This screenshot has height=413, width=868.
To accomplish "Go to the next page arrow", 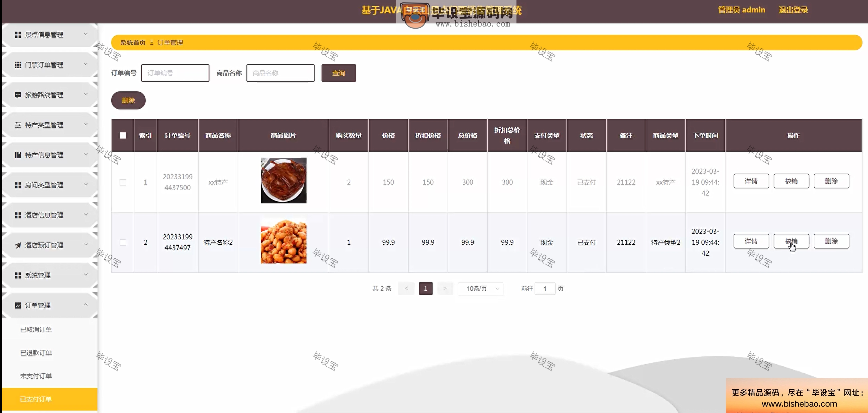I will (445, 289).
